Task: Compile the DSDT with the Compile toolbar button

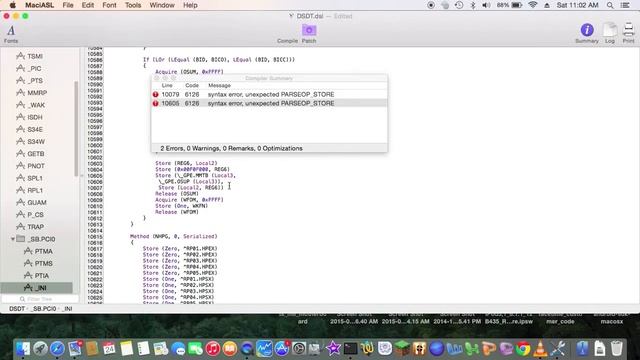Action: pyautogui.click(x=287, y=41)
